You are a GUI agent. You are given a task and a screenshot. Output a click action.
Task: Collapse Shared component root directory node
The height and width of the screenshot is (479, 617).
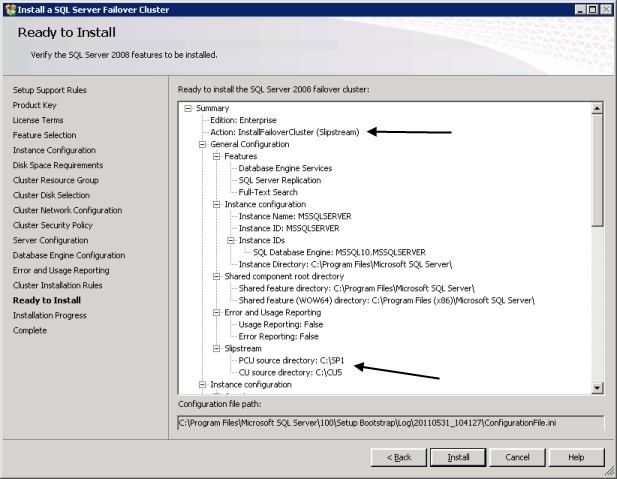point(216,277)
